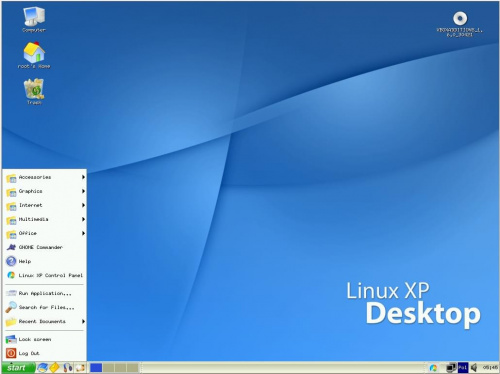Expand the Accessories submenu
The image size is (500, 374).
(x=45, y=177)
